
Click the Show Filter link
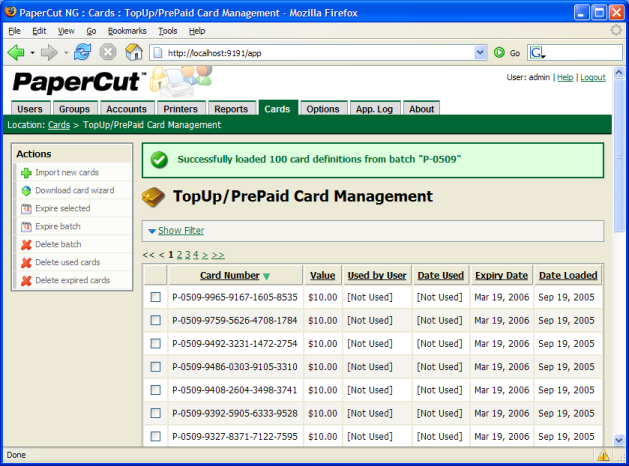[181, 231]
